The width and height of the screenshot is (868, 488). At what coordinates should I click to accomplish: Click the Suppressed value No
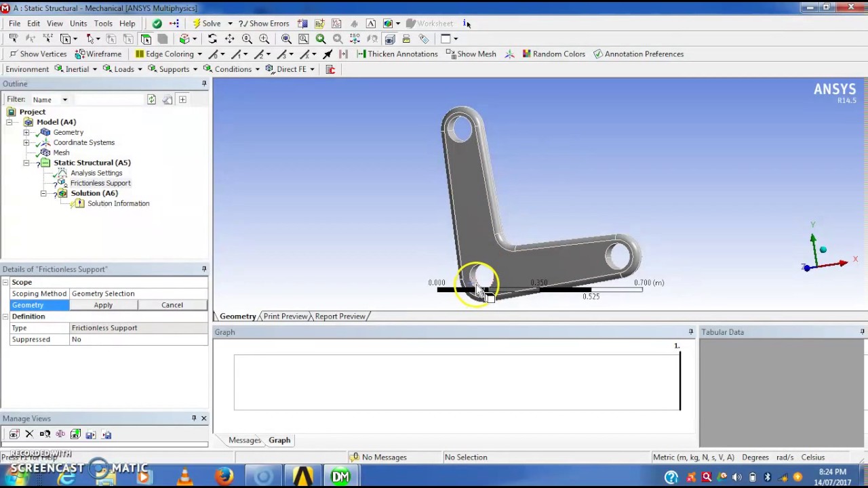pos(138,340)
